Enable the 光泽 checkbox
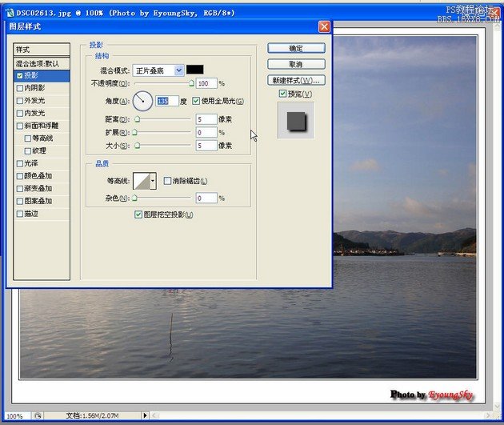 pos(20,163)
